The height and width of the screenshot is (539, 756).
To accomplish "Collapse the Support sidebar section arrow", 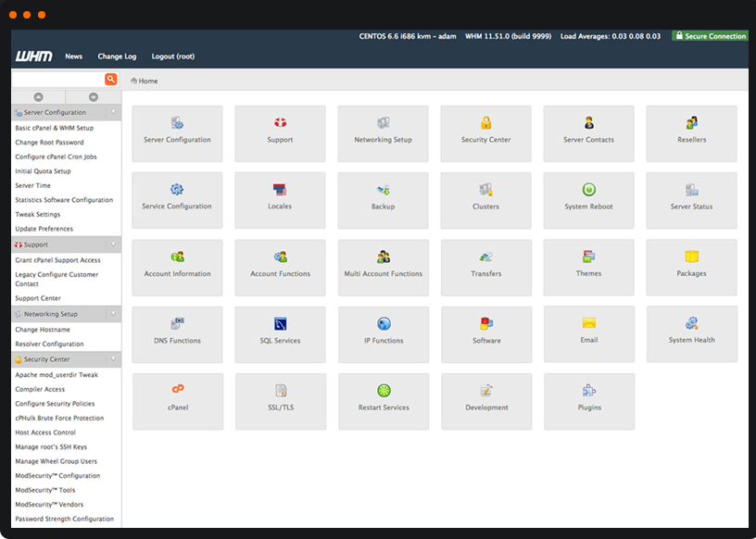I will [113, 244].
